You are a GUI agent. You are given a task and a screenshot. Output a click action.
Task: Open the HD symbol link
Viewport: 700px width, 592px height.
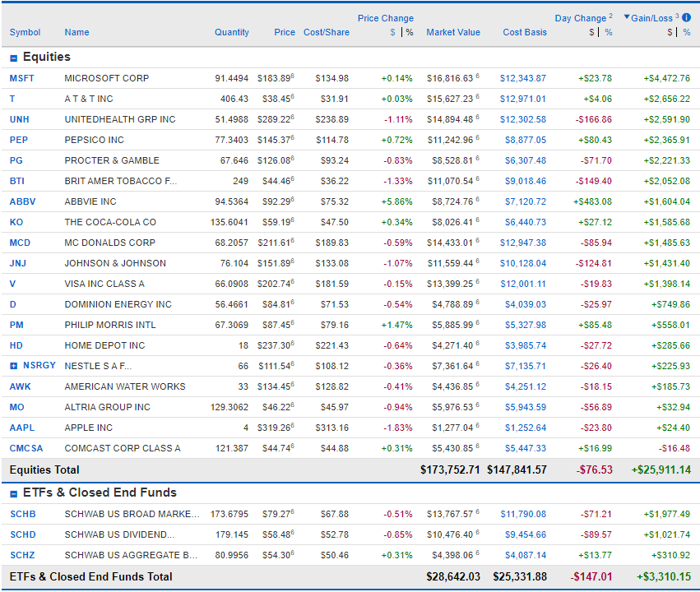16,345
